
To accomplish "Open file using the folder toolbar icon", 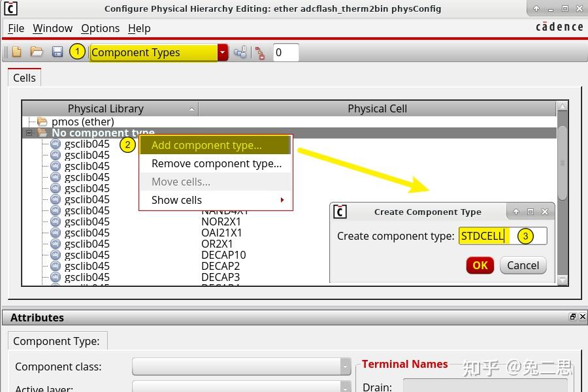I will 37,52.
